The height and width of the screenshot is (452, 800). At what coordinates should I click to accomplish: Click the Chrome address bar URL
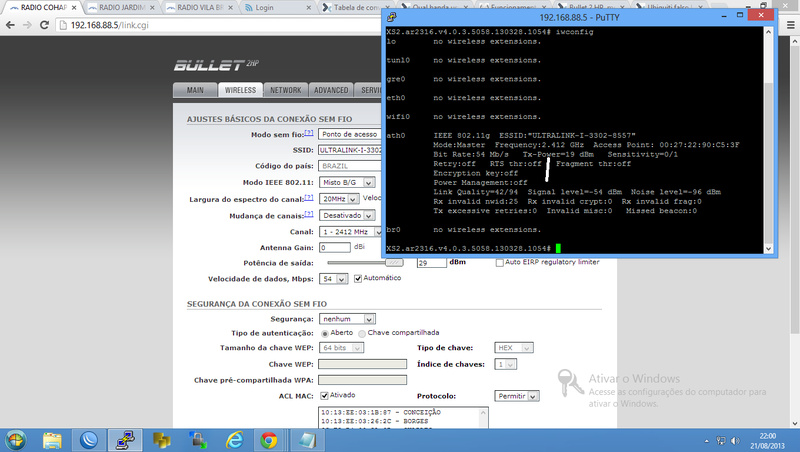110,25
